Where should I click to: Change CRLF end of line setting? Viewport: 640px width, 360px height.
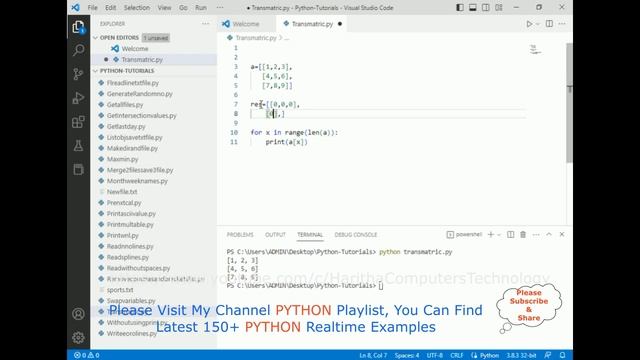point(457,355)
